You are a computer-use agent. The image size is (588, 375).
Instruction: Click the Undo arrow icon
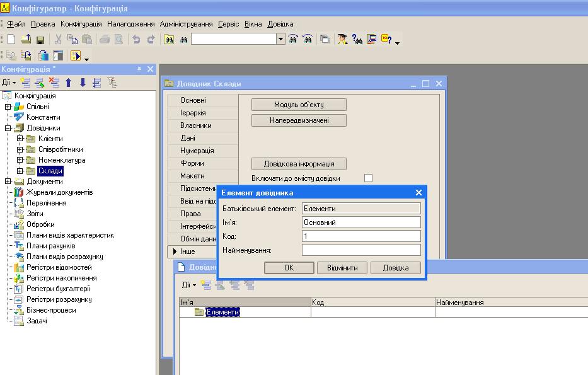pyautogui.click(x=137, y=39)
